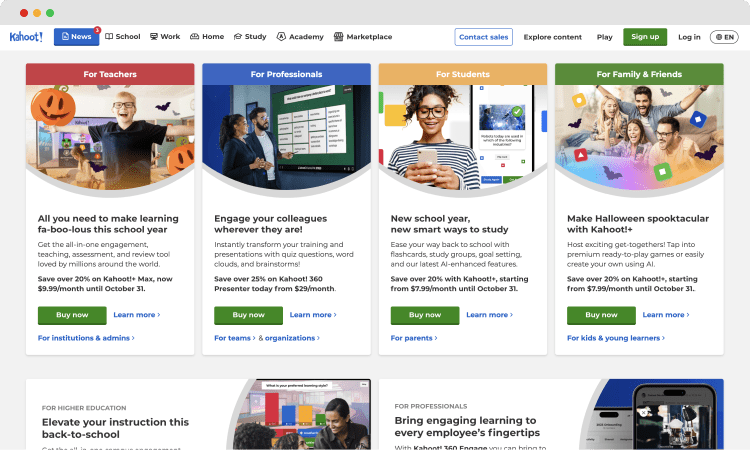Click the For Professionals header

point(287,74)
